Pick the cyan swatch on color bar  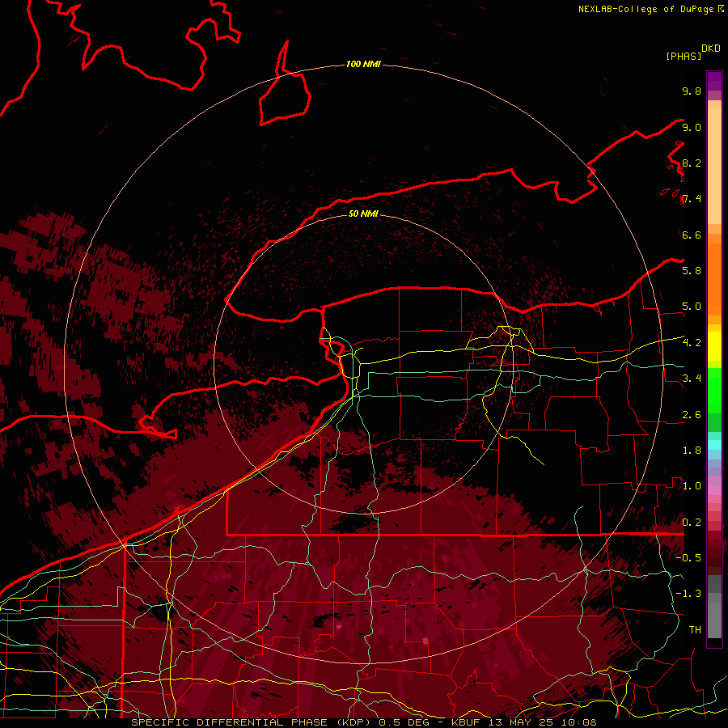pos(714,444)
